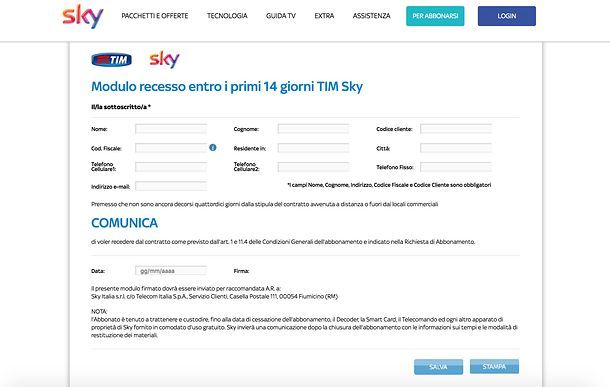Go to Guida TV
Screen dimensions: 610x387
[281, 16]
